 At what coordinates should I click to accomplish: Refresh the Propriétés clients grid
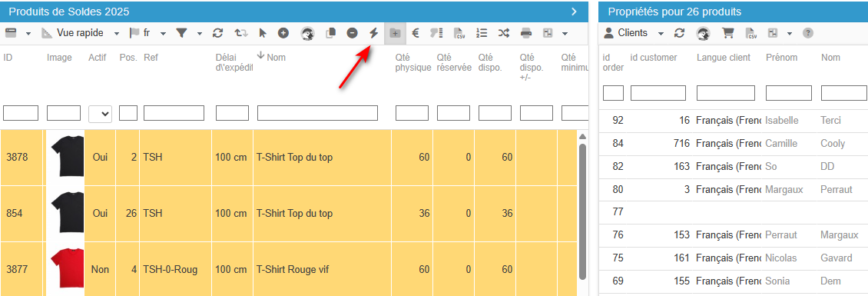pyautogui.click(x=679, y=33)
